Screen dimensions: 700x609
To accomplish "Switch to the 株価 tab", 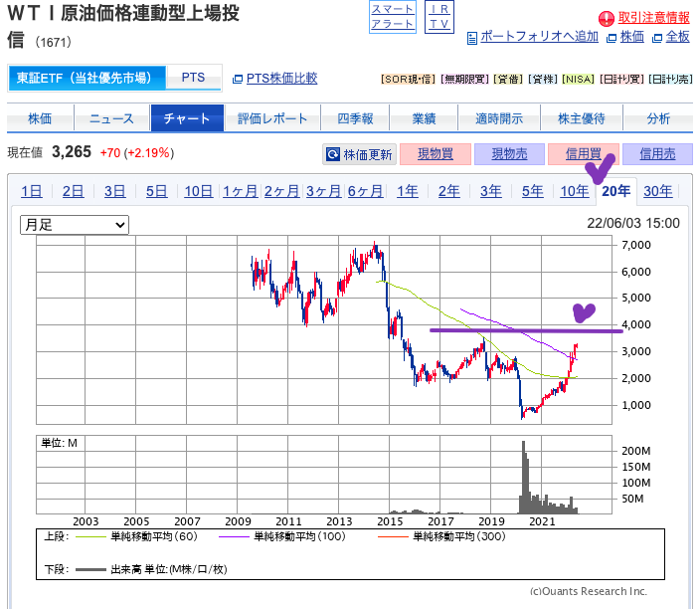I will tap(40, 118).
